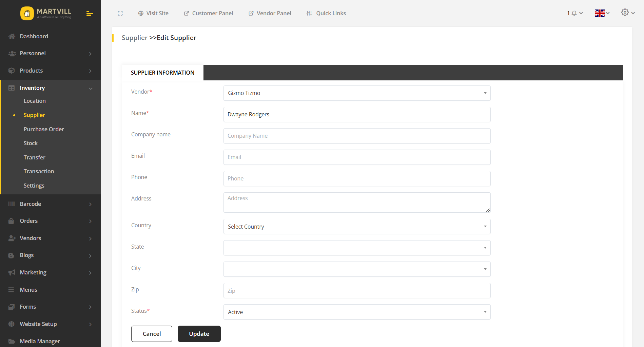This screenshot has width=644, height=347.
Task: Enter fullscreen mode via the expand icon
Action: click(x=120, y=13)
